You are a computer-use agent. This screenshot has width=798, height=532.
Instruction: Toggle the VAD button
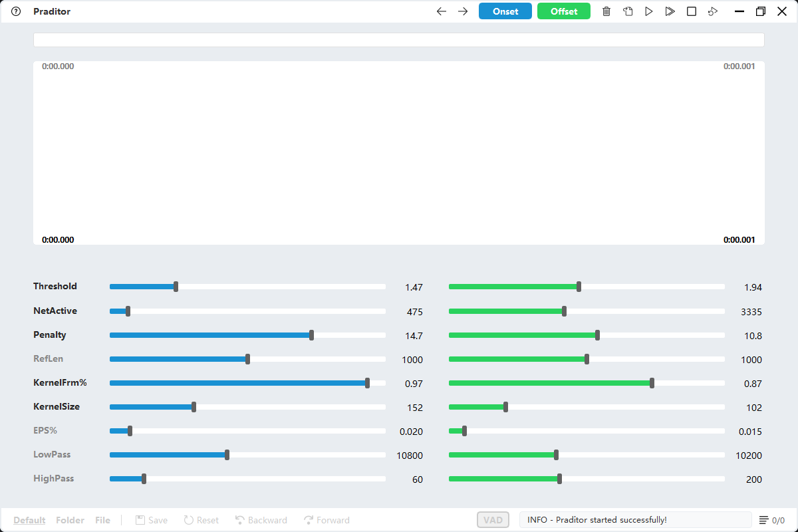click(x=493, y=520)
